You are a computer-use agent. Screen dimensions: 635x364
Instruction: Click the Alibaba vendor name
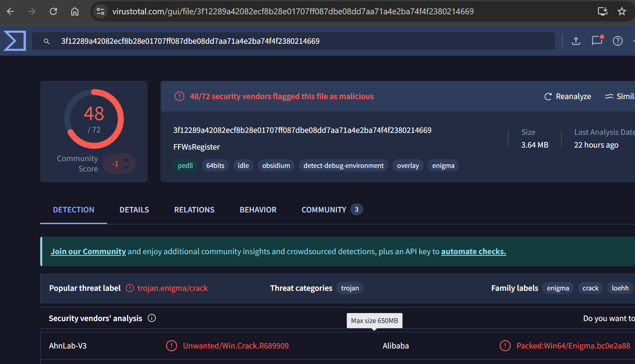pos(396,346)
